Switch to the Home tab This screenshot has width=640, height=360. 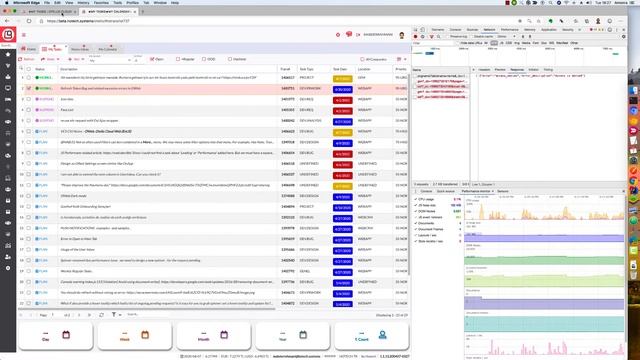tap(28, 49)
